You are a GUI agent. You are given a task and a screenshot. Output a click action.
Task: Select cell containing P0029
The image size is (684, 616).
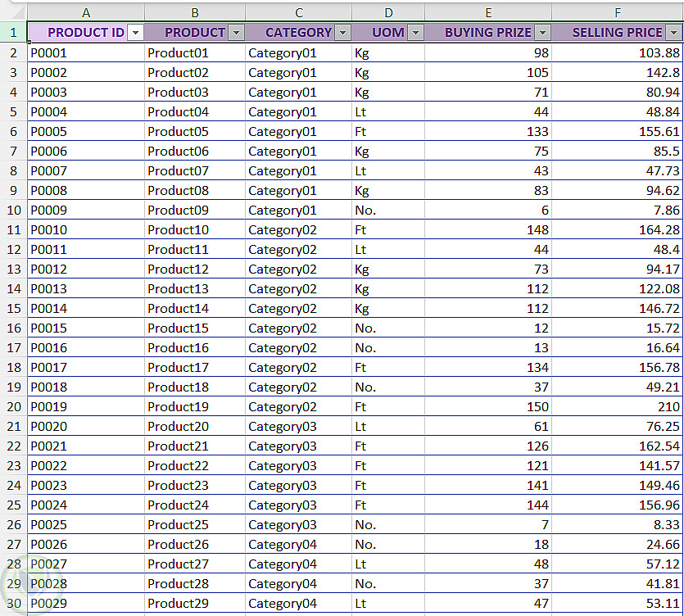86,604
